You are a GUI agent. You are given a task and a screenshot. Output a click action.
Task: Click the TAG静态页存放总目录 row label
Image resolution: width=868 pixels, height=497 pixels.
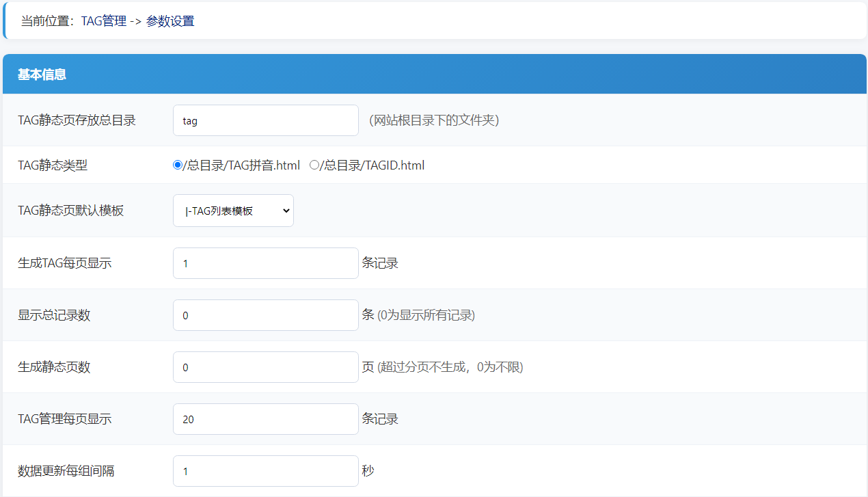pyautogui.click(x=75, y=120)
